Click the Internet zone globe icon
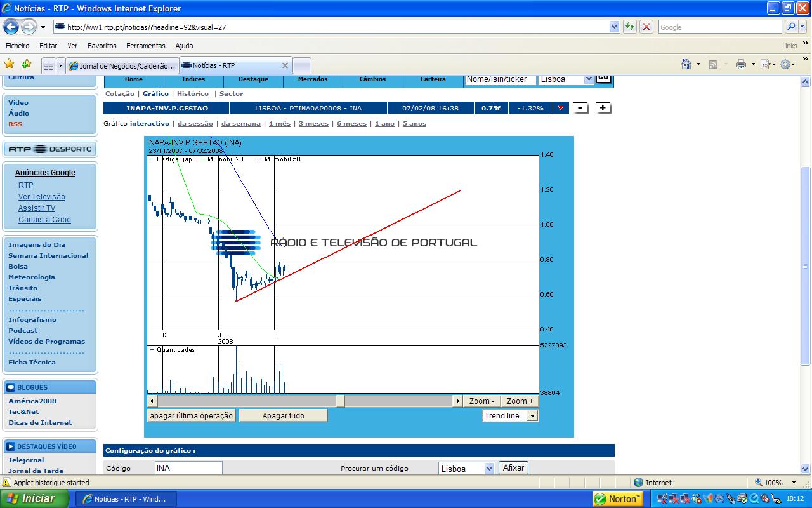Image resolution: width=812 pixels, height=508 pixels. 638,483
